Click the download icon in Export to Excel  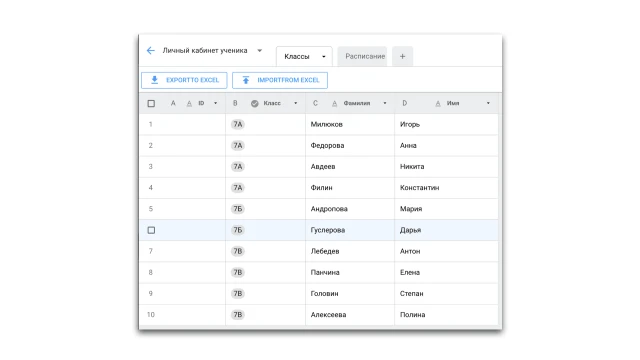click(x=154, y=80)
